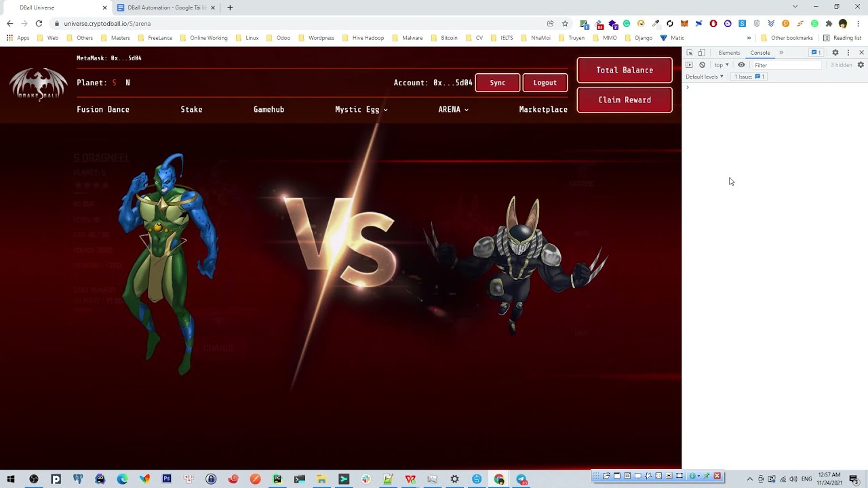Bookmark this page with the star
Image resolution: width=868 pixels, height=488 pixels.
pyautogui.click(x=565, y=23)
